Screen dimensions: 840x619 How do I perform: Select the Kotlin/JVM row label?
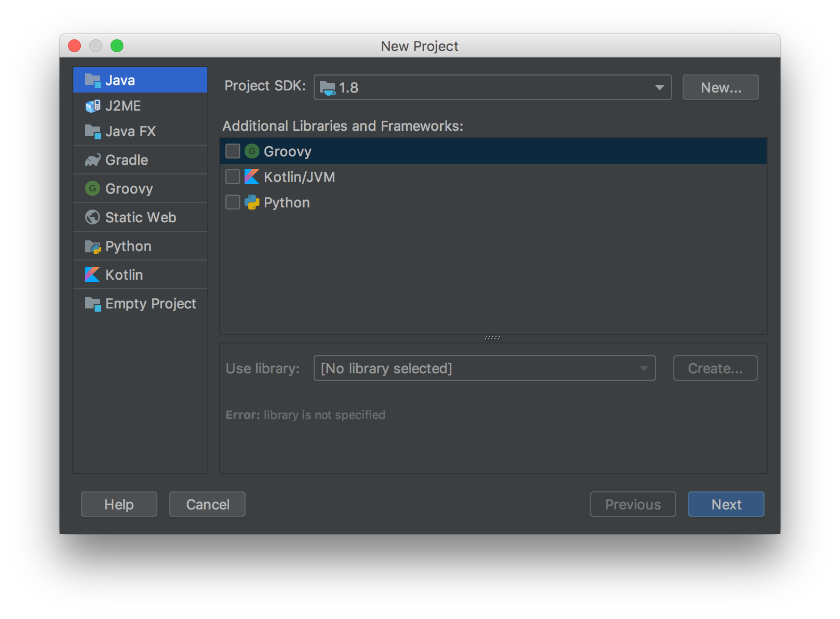click(x=299, y=177)
